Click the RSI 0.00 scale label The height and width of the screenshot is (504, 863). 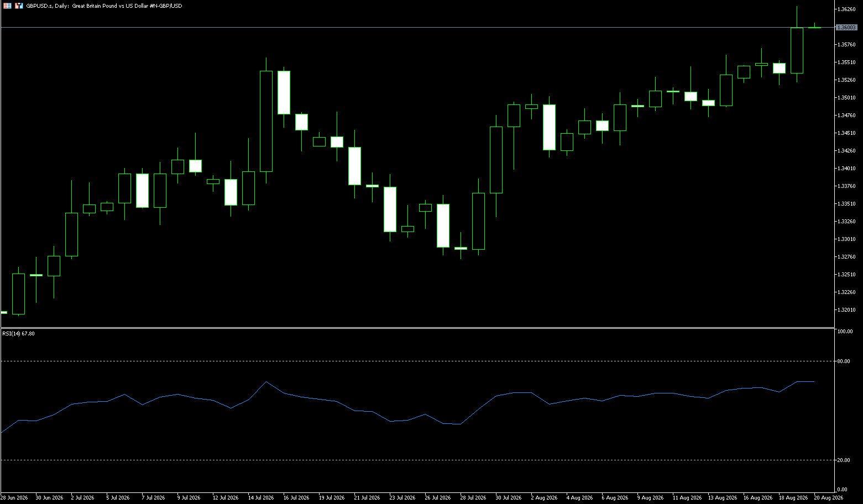coord(842,490)
